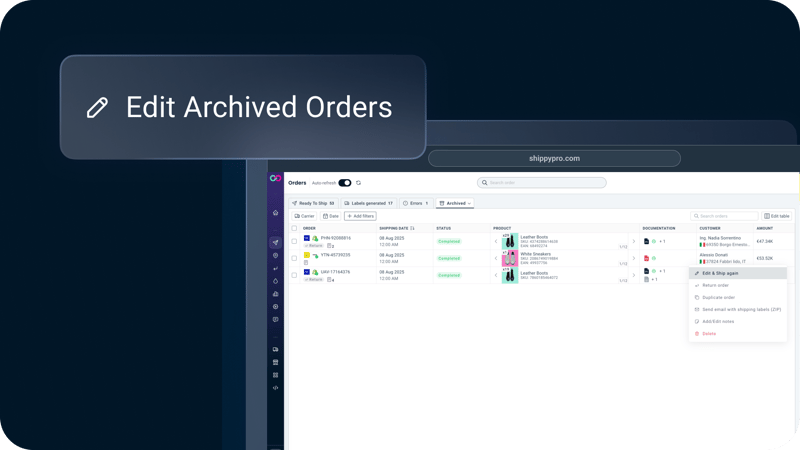
Task: Click the ShippyPro logo icon
Action: [276, 179]
